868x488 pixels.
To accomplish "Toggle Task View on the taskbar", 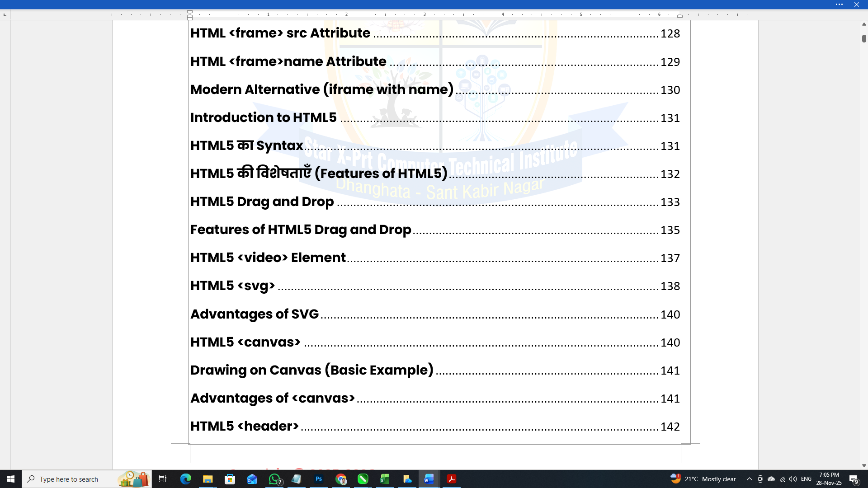I will pyautogui.click(x=162, y=479).
